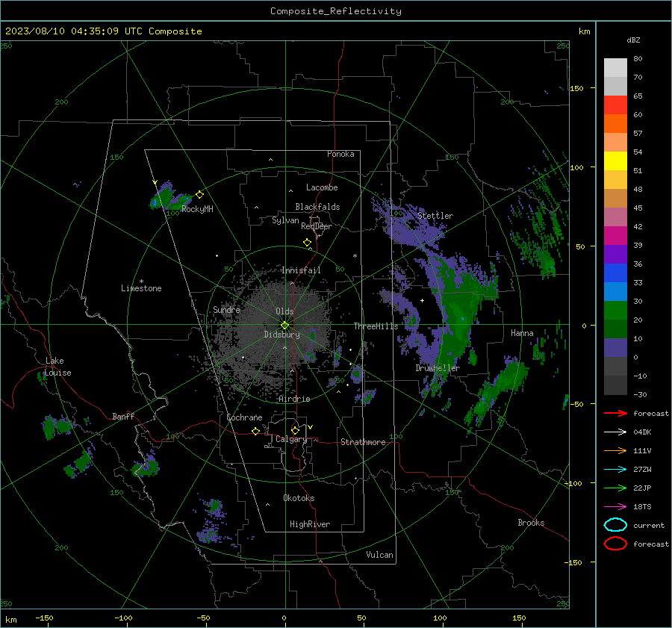Click the red 65-60 dBZ color swatch

point(615,105)
